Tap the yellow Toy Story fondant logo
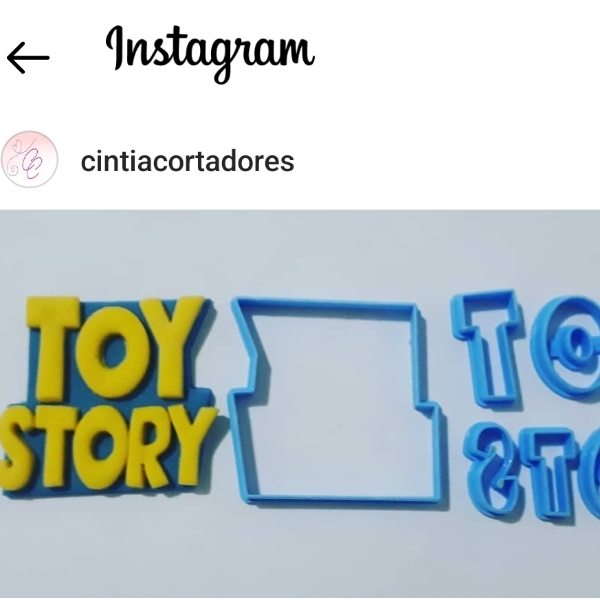Image resolution: width=600 pixels, height=600 pixels. tap(107, 394)
